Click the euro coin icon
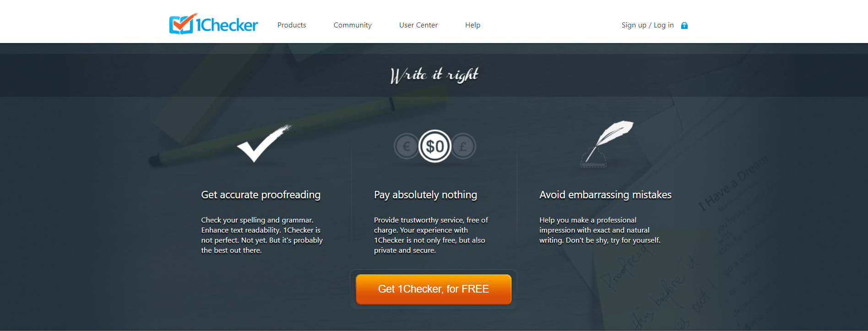 pos(406,147)
